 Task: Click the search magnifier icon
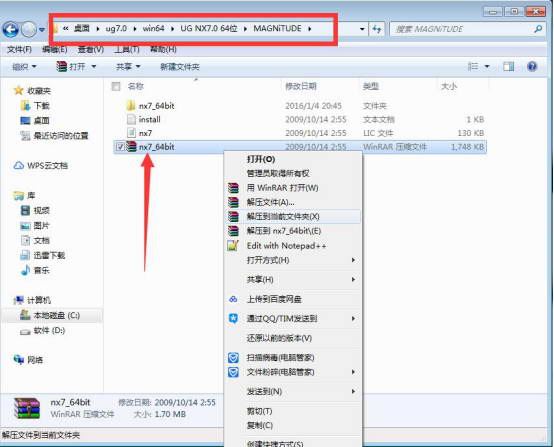(538, 29)
